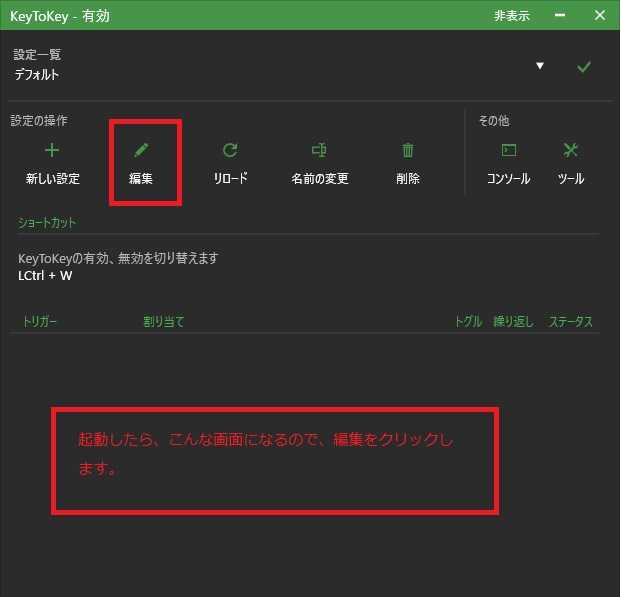621x597 pixels.
Task: Select the デフォルト profile field
Action: 36,75
